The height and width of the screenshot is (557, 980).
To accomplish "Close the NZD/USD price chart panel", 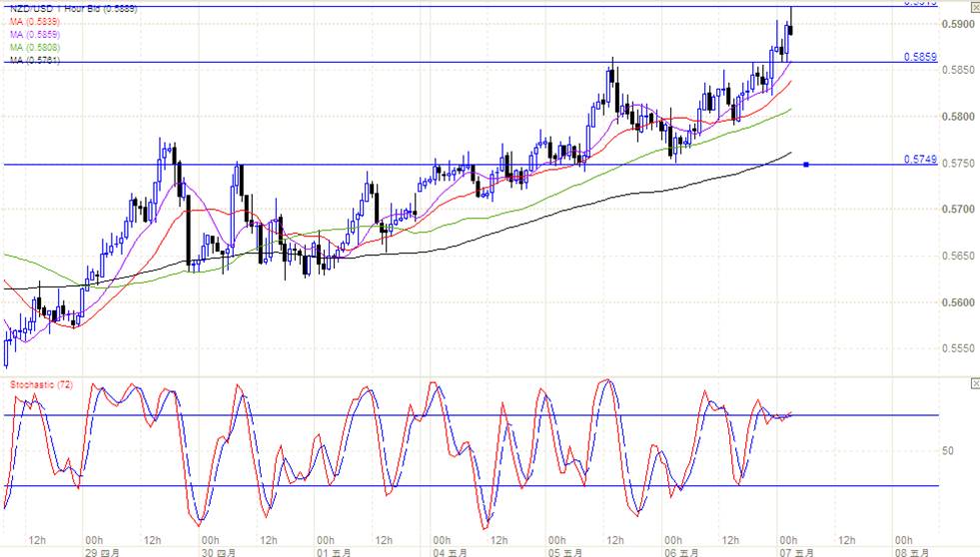I will [x=975, y=8].
